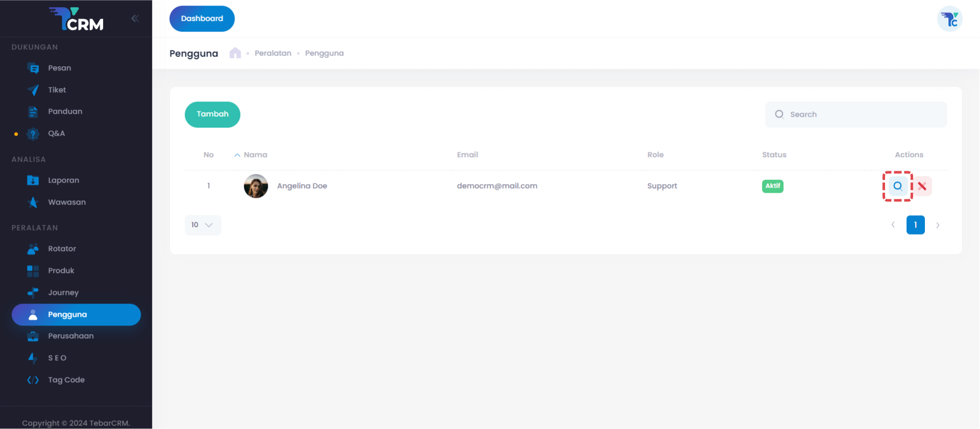
Task: Click the Dashboard button
Action: 202,19
